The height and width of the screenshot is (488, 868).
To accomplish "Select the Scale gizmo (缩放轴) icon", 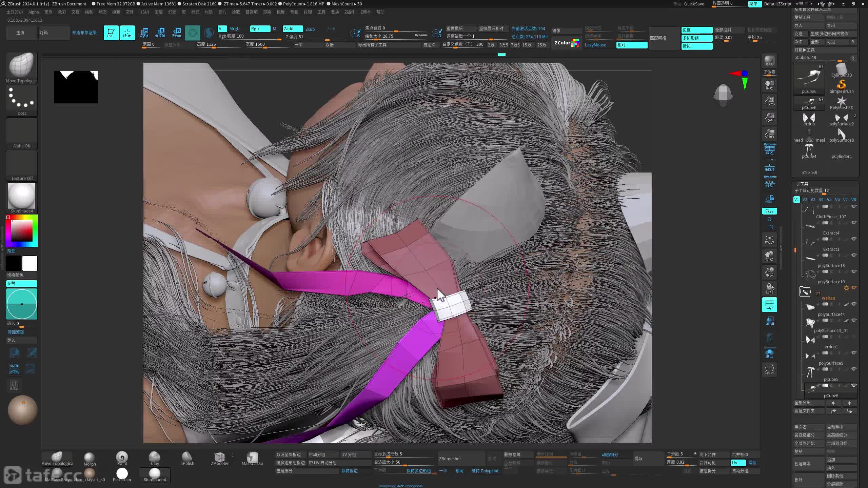I will tap(160, 33).
